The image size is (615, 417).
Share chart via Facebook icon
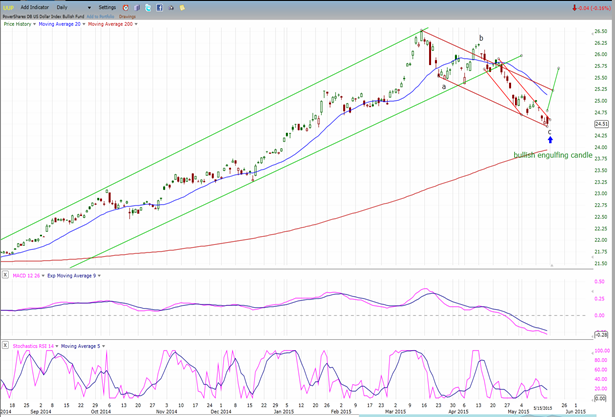(160, 7)
